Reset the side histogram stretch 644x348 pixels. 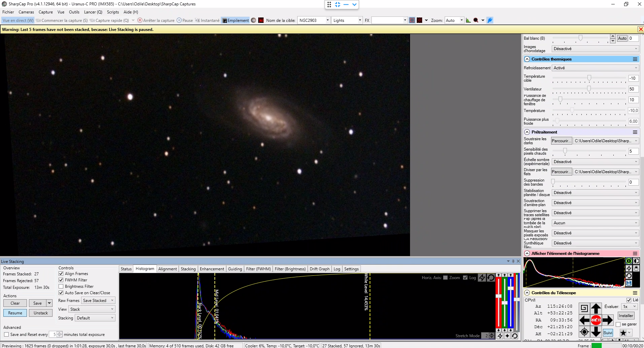click(x=629, y=276)
